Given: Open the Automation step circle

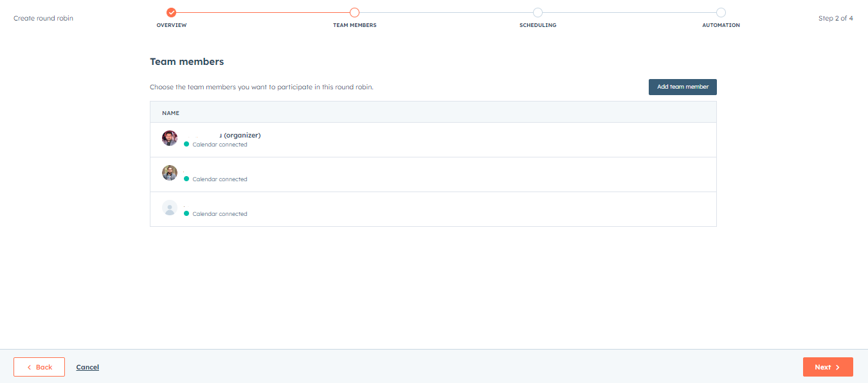Looking at the screenshot, I should click(721, 12).
